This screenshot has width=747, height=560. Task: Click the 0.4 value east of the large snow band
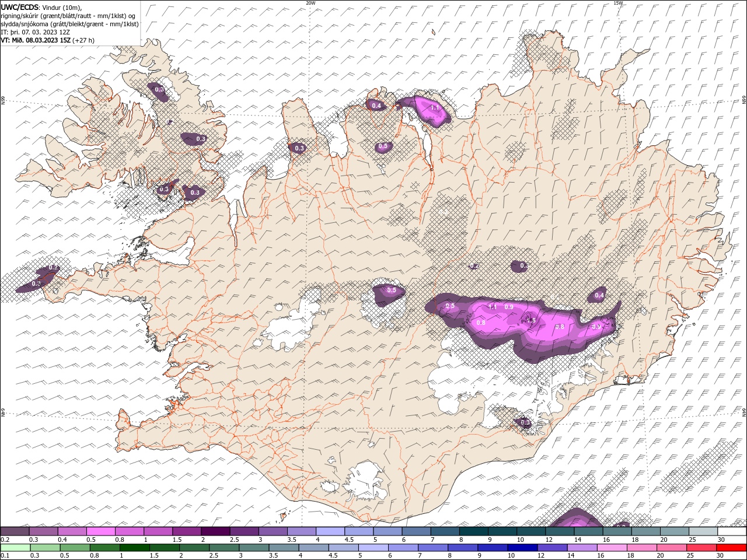click(x=599, y=296)
